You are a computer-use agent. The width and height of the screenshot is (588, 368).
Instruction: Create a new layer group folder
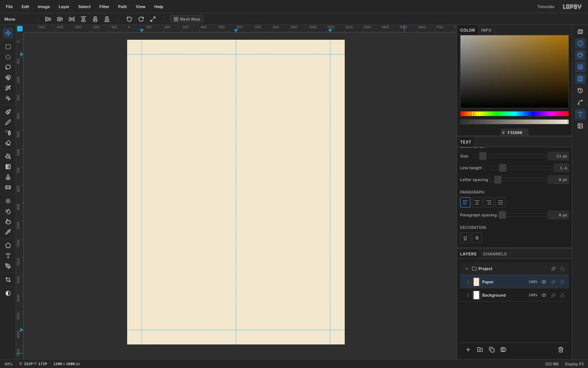pyautogui.click(x=480, y=350)
